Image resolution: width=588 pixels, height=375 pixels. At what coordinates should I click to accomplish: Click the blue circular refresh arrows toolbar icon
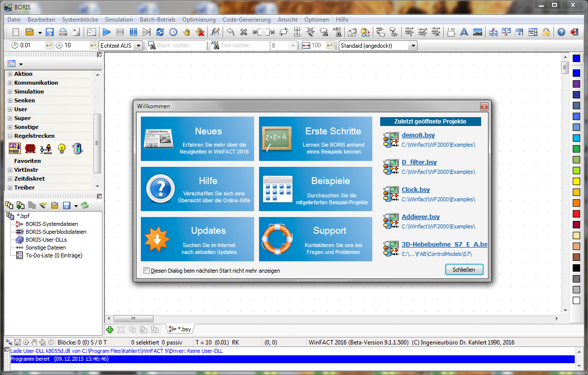[x=160, y=32]
